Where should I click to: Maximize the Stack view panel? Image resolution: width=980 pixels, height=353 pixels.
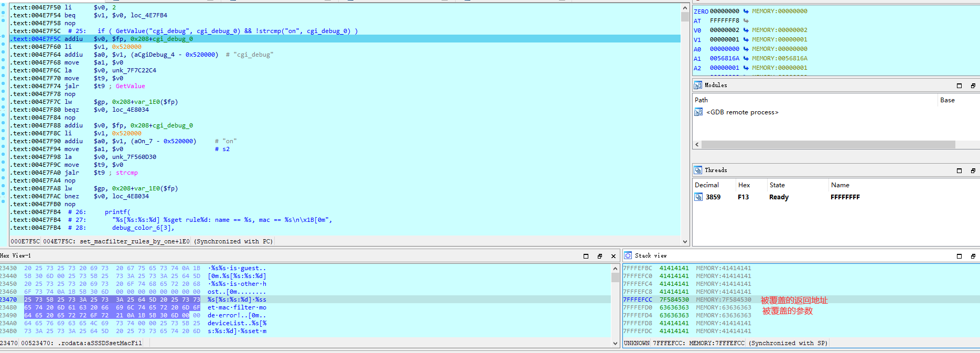tap(959, 256)
